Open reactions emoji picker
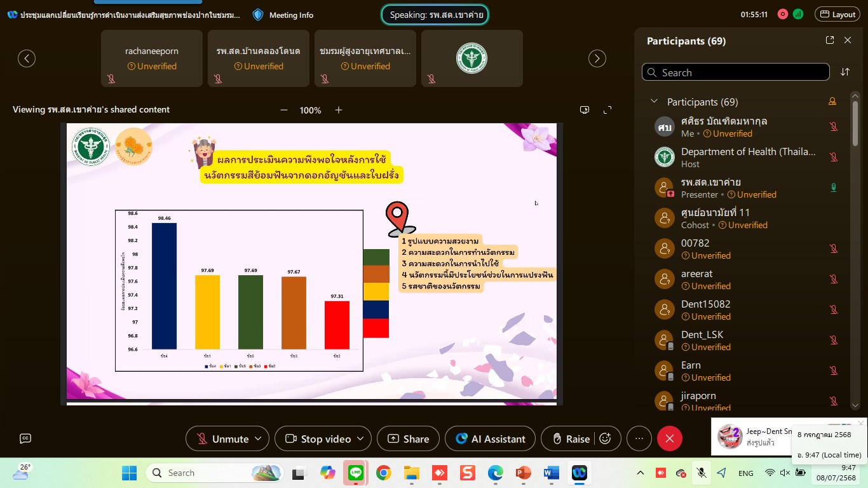 [x=606, y=438]
